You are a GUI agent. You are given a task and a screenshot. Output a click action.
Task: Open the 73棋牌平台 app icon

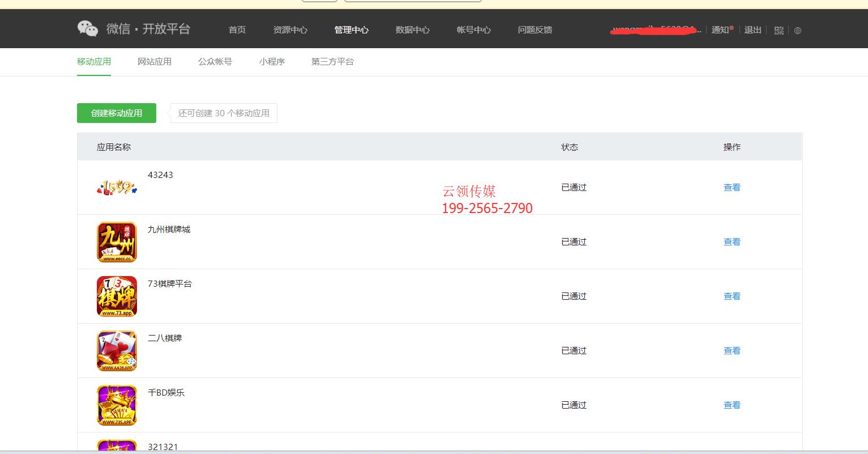(117, 296)
